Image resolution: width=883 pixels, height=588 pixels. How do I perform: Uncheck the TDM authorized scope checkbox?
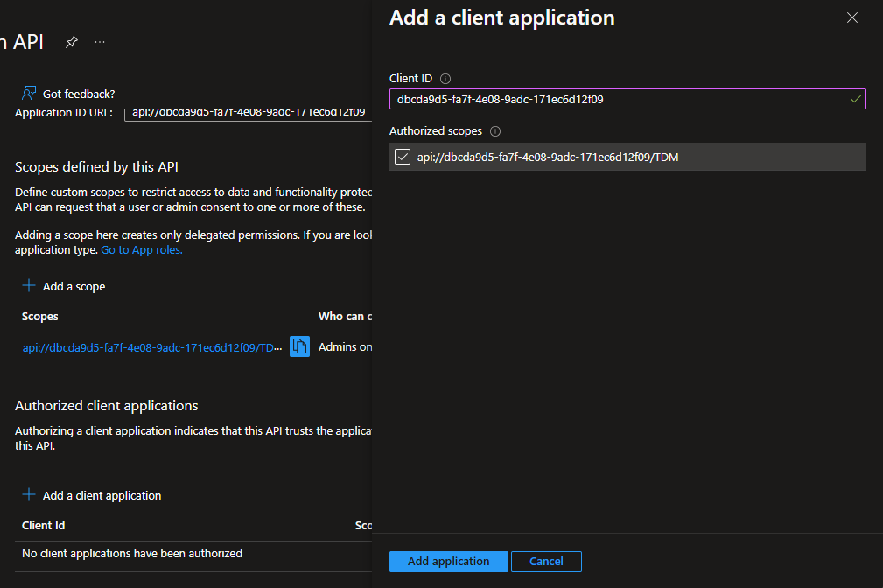point(403,157)
